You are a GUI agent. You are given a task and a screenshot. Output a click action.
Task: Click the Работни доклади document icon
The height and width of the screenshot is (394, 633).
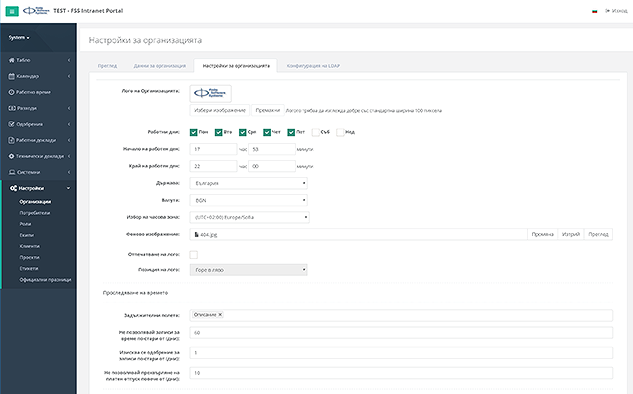[x=11, y=140]
